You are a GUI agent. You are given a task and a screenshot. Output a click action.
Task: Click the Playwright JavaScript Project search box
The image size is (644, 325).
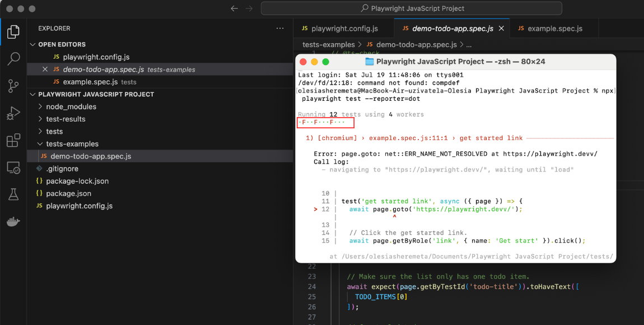(x=411, y=8)
